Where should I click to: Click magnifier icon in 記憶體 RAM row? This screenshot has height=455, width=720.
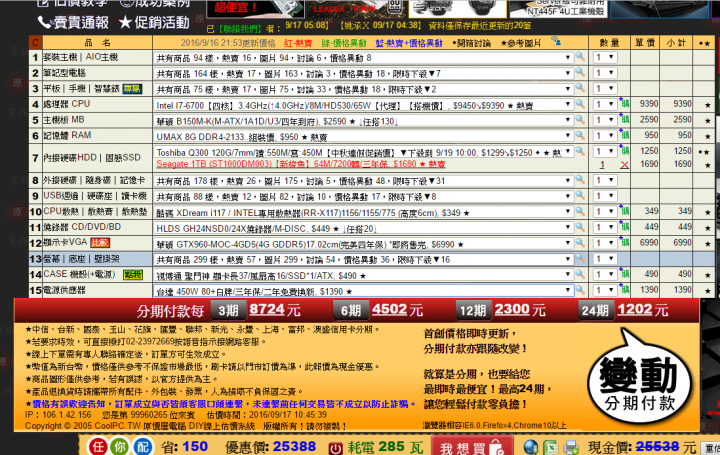pyautogui.click(x=580, y=135)
